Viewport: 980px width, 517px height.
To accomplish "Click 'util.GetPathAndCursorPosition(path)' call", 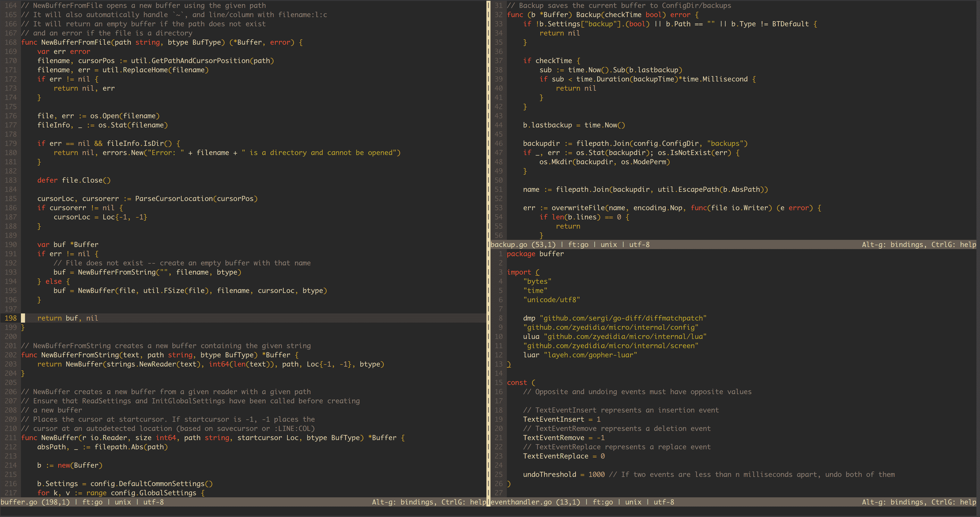I will coord(202,61).
